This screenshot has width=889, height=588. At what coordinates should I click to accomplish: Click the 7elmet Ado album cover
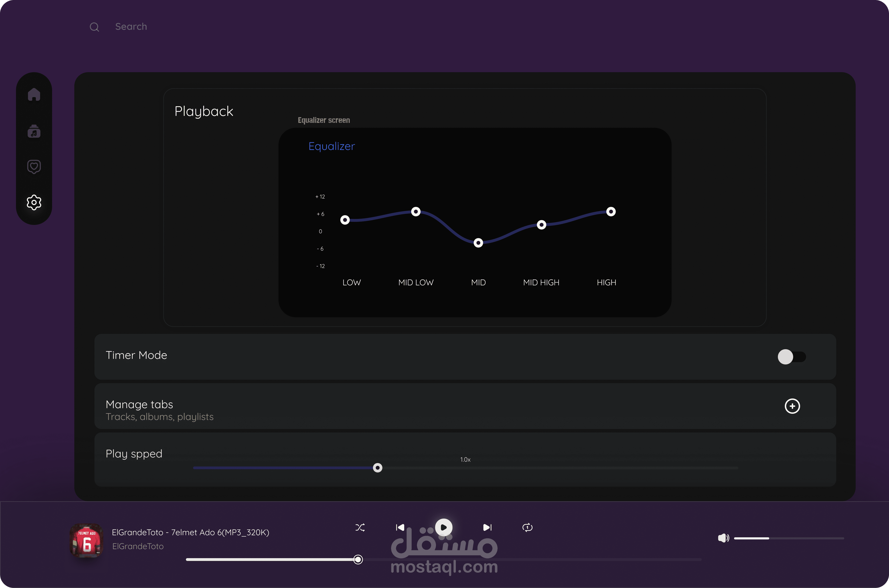87,540
